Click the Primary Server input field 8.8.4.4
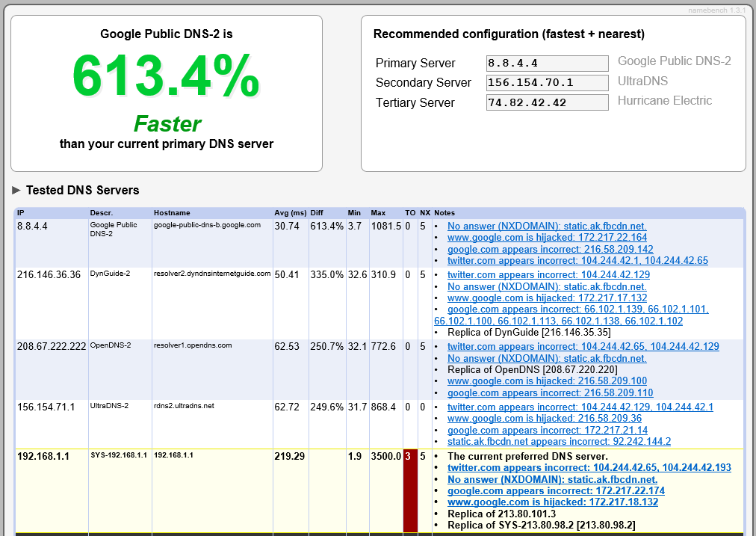The height and width of the screenshot is (536, 756). [548, 64]
